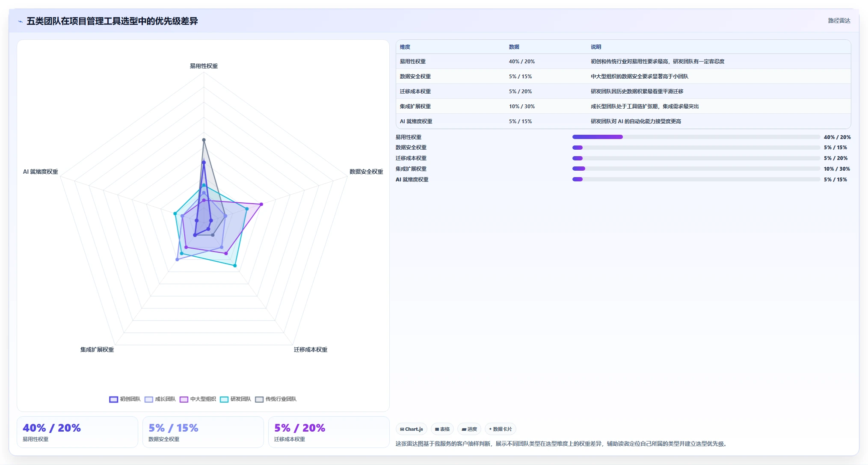This screenshot has height=465, width=868.
Task: Click the 数据安全权重 progress bar
Action: (696, 148)
